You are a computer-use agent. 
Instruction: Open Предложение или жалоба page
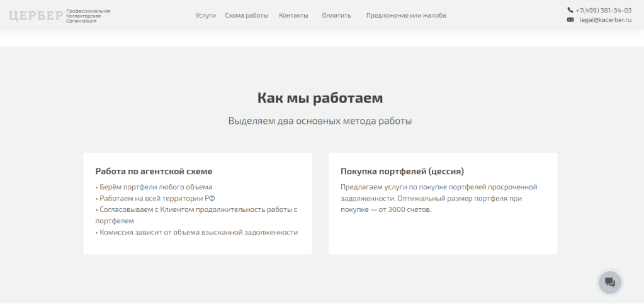pyautogui.click(x=406, y=16)
